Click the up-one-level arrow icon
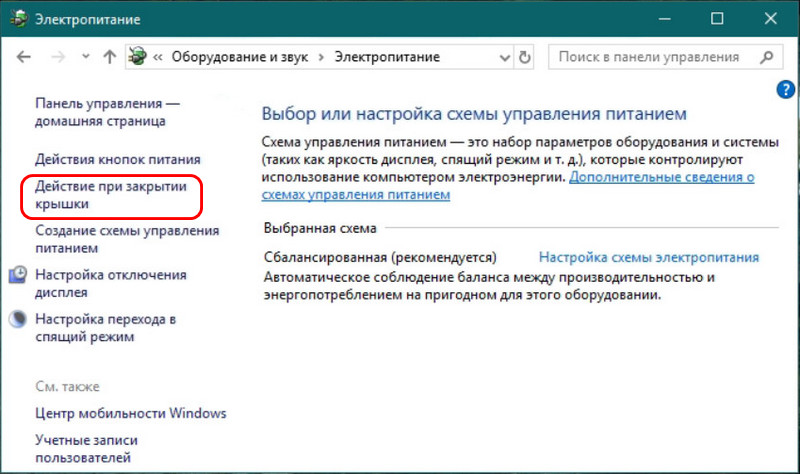Viewport: 800px width, 474px height. pos(110,57)
